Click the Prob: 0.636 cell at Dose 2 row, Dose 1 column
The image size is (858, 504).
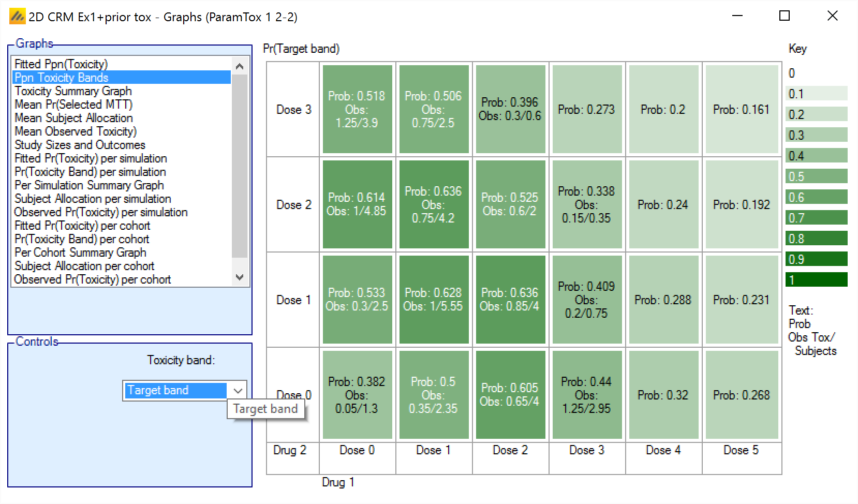(434, 204)
